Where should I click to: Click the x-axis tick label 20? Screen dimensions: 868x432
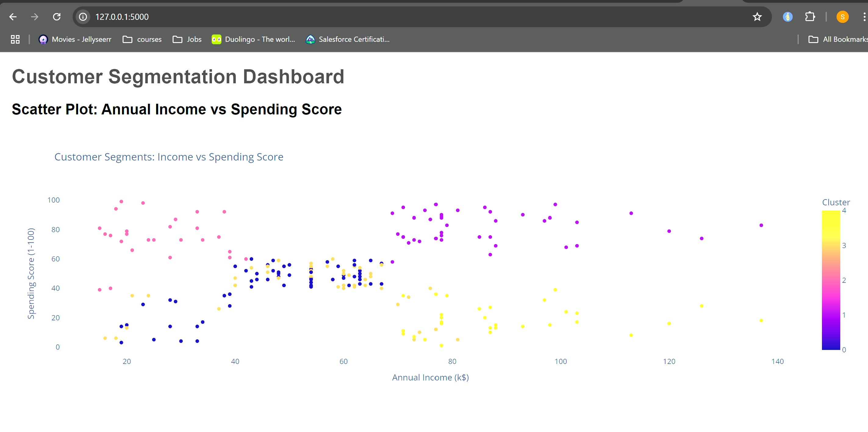(127, 362)
